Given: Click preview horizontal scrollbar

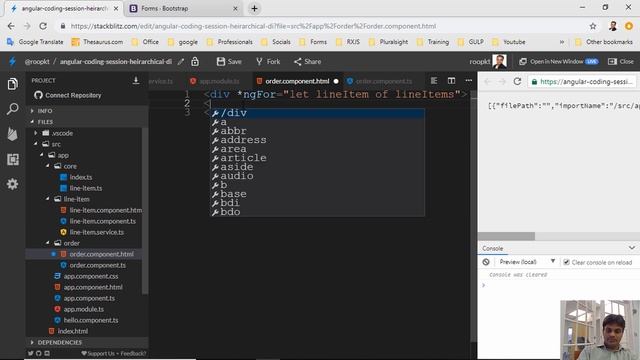Looking at the screenshot, I should pos(506,236).
